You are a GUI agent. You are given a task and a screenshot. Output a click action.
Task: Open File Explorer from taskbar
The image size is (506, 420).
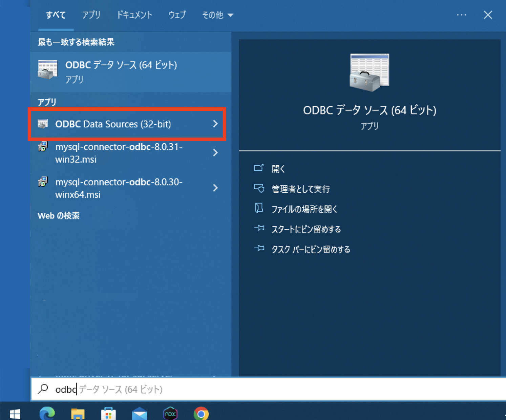pyautogui.click(x=78, y=414)
